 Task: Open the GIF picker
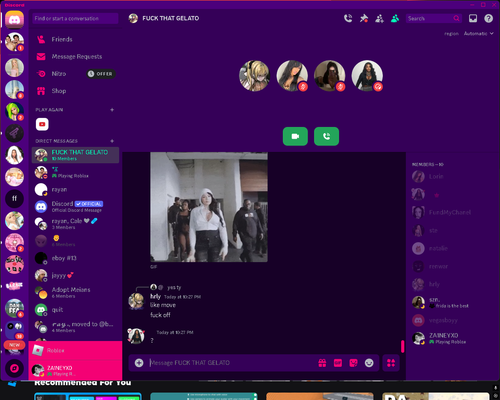(x=338, y=363)
